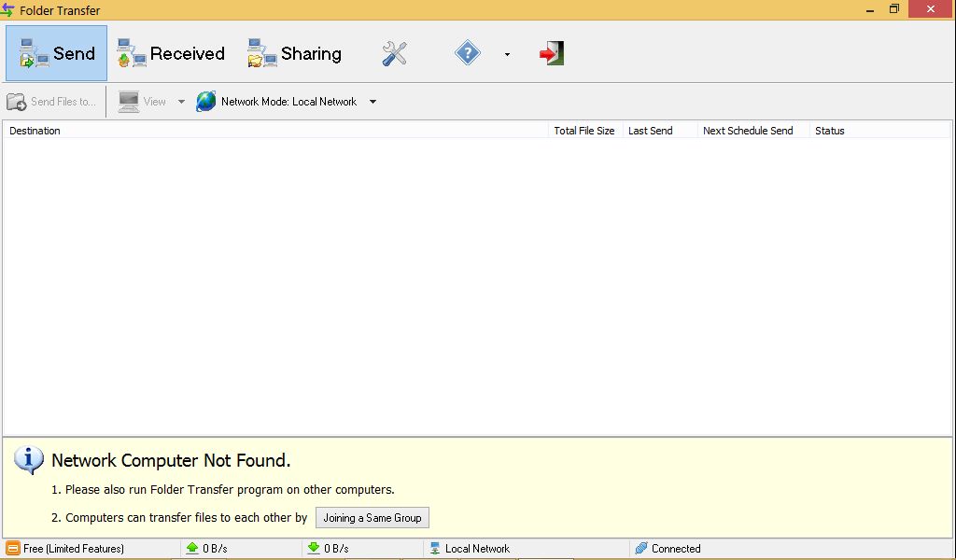The image size is (956, 560).
Task: Click the info icon beside Network Computer Not Found
Action: 28,460
